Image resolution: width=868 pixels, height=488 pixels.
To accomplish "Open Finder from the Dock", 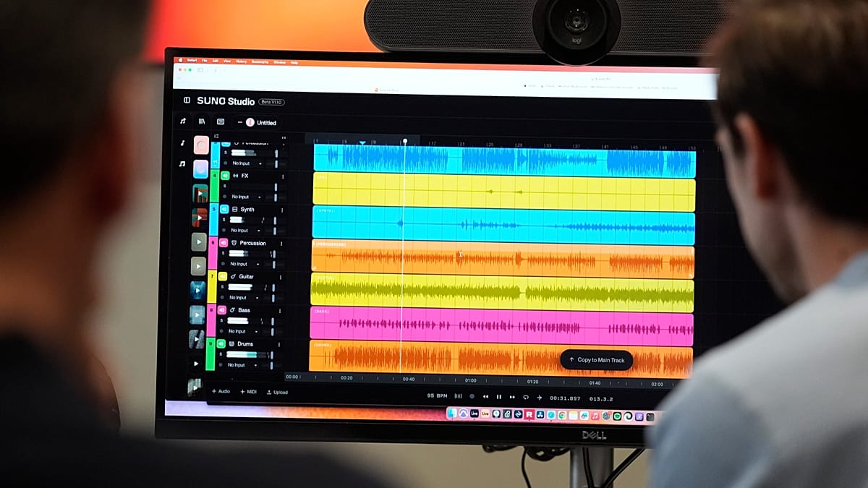I will (x=452, y=414).
